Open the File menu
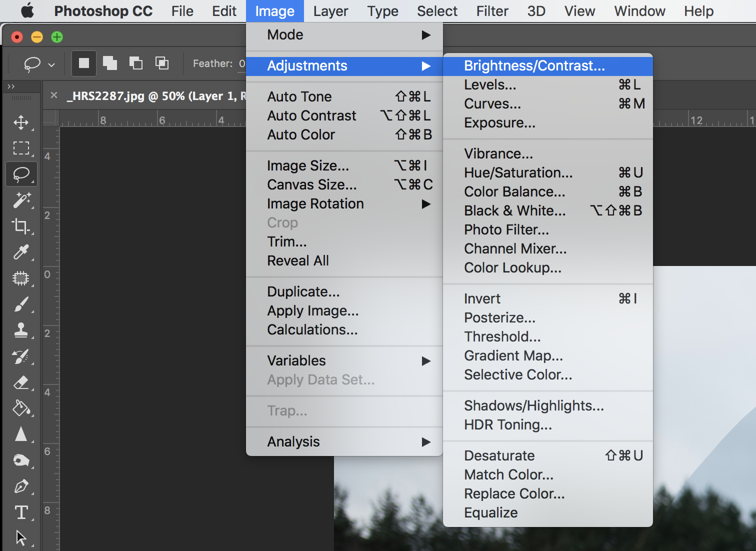Screen dimensions: 756x551 coord(182,11)
